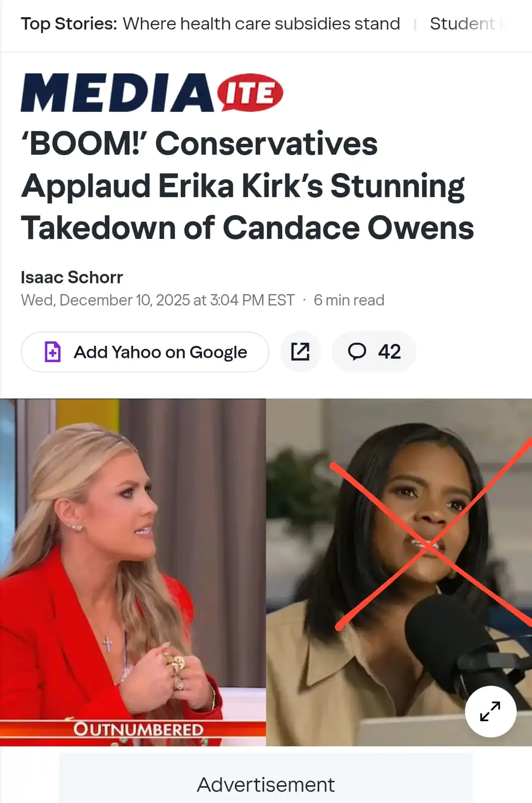Open 'Where health care subsidies stand' story
Screen dimensions: 532x803
[261, 24]
